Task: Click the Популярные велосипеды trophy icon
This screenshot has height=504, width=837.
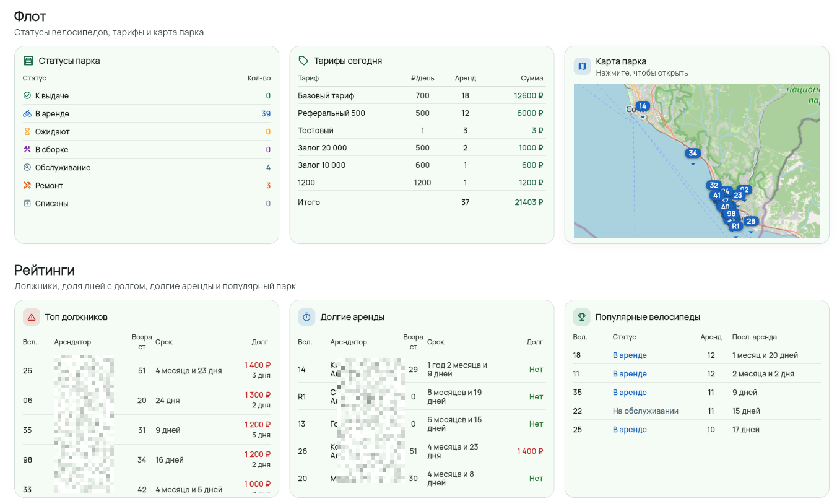Action: (582, 317)
